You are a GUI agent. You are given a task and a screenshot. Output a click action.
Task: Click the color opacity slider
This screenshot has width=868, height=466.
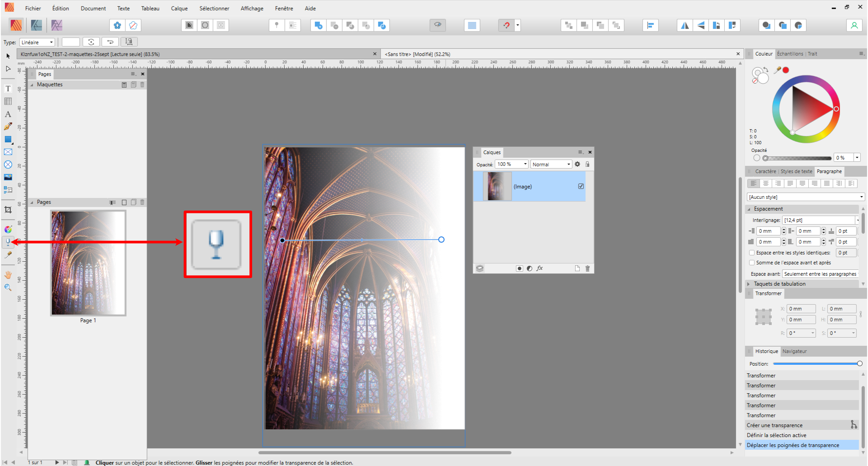[x=797, y=158]
